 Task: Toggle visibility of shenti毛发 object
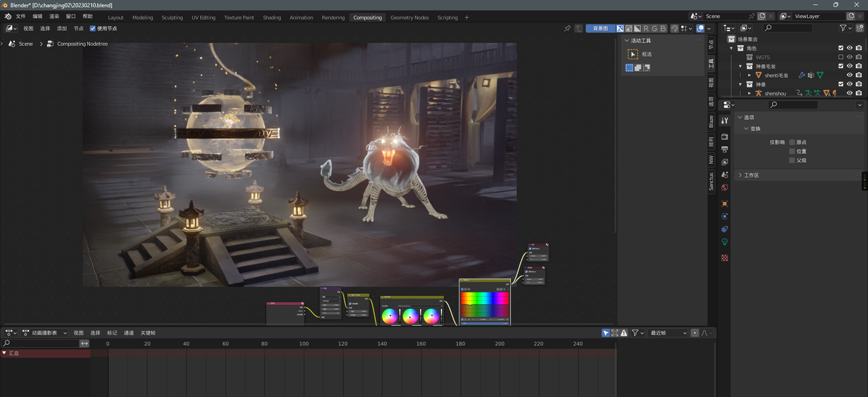(849, 75)
